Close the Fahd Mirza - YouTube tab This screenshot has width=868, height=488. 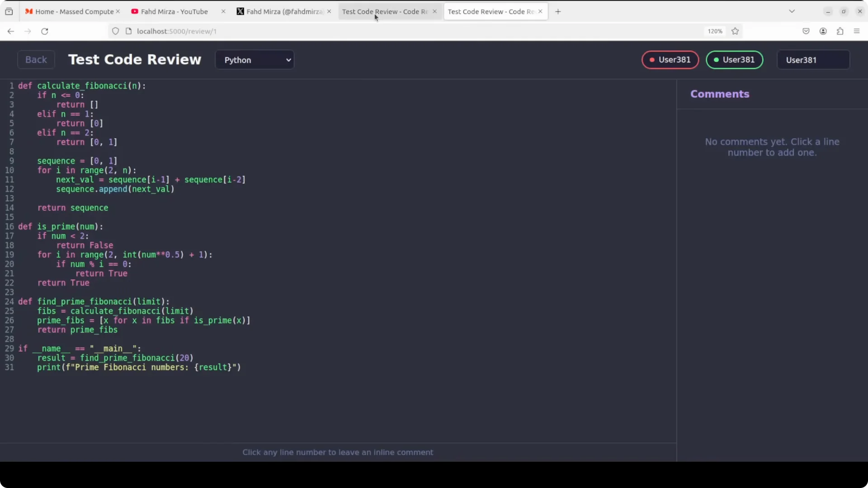[x=223, y=12]
